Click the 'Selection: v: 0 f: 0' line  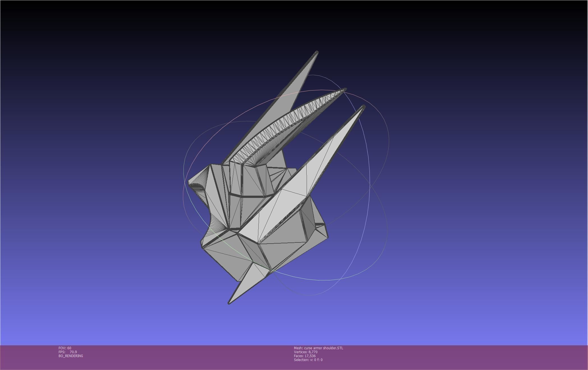click(308, 360)
